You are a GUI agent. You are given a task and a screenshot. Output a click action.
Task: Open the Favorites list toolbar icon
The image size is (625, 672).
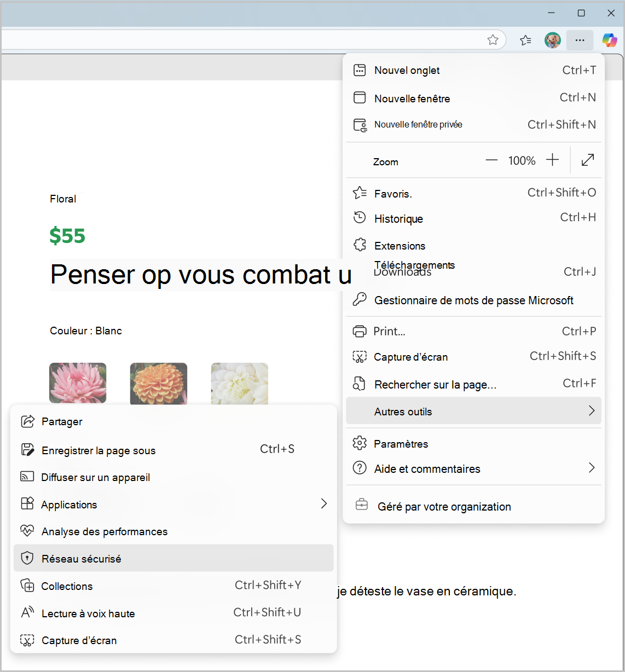525,40
